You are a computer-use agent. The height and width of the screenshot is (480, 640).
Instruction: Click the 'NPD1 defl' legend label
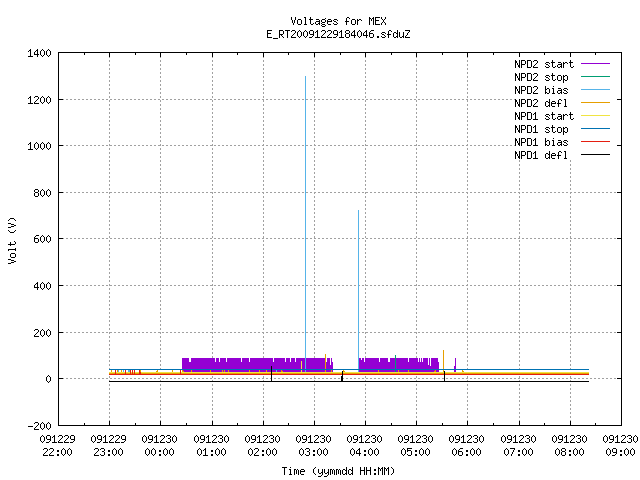pyautogui.click(x=541, y=156)
